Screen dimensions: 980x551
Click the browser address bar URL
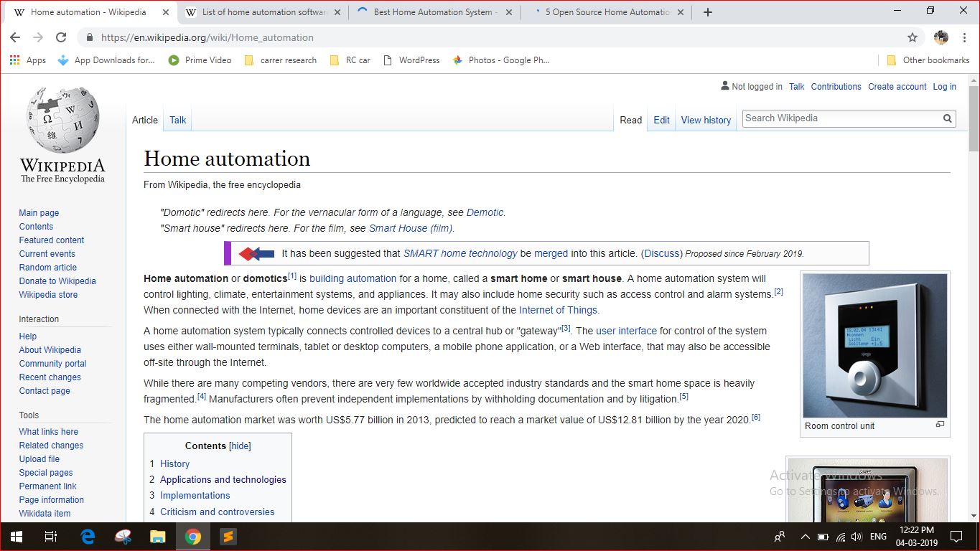point(207,37)
